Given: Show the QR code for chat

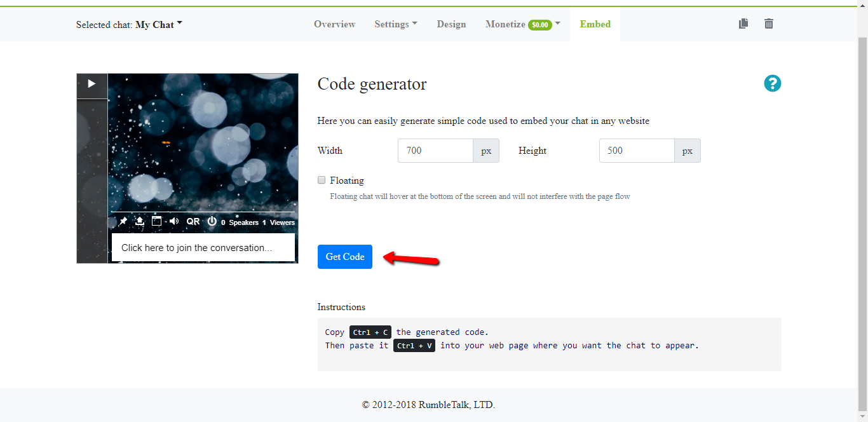Looking at the screenshot, I should coord(193,222).
